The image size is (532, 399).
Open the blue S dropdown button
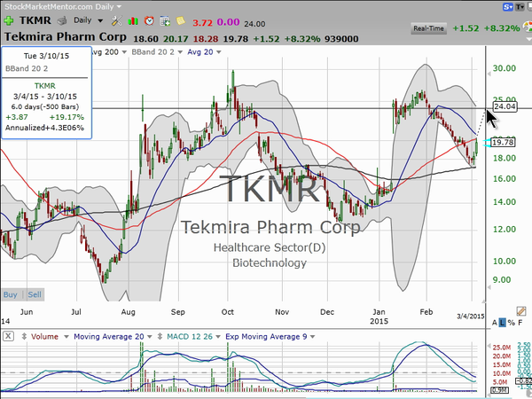point(508,6)
